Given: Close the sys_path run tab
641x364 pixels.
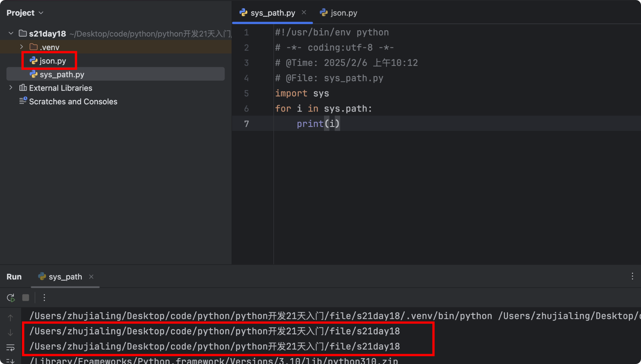Looking at the screenshot, I should coord(91,277).
